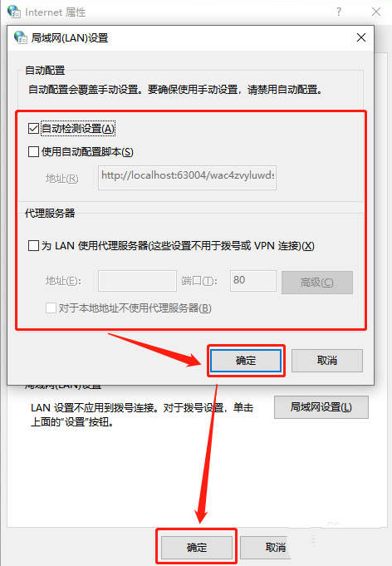Click the 端口(T) field showing 80
This screenshot has height=566, width=392.
pos(253,281)
